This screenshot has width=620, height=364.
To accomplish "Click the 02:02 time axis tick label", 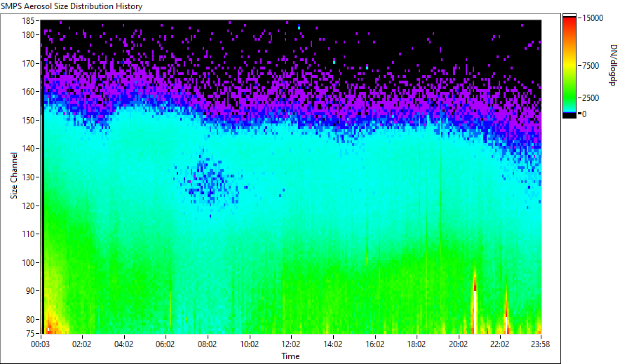I will pyautogui.click(x=81, y=344).
